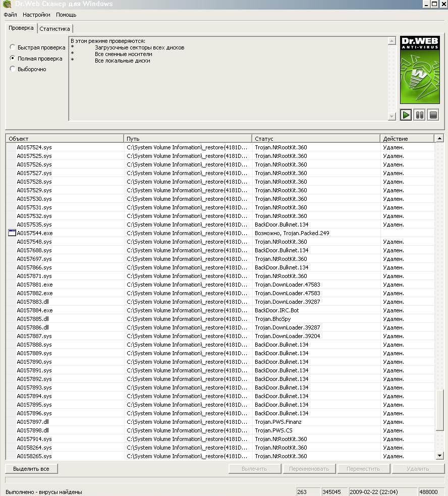The image size is (448, 496).
Task: Sort results by the Статус column header
Action: (316, 139)
